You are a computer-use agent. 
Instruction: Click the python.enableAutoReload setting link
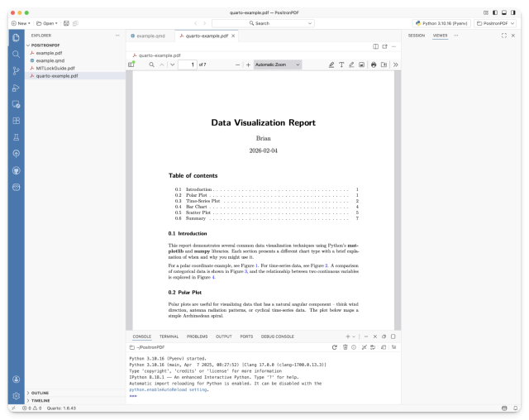coord(168,389)
